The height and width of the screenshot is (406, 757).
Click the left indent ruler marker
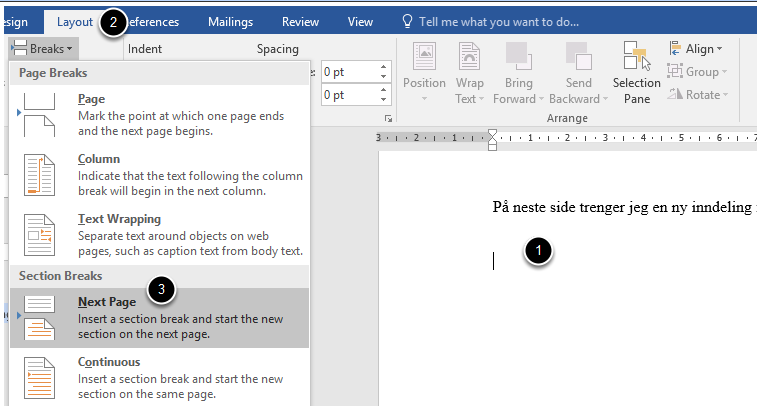click(492, 146)
